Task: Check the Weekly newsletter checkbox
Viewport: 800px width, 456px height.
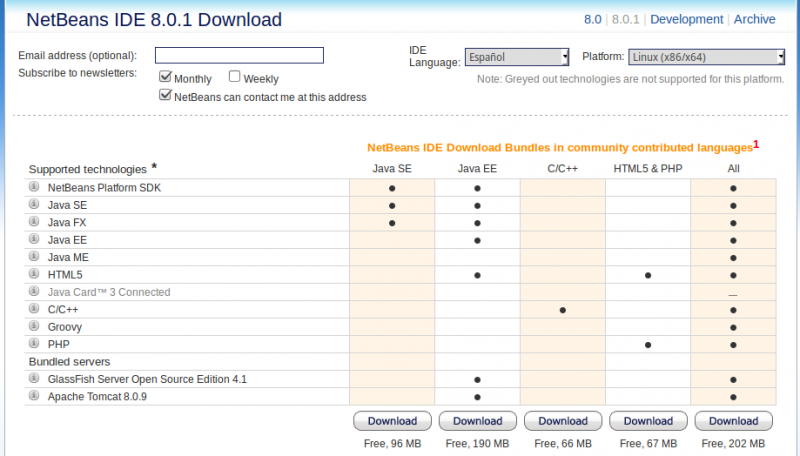Action: (x=234, y=77)
